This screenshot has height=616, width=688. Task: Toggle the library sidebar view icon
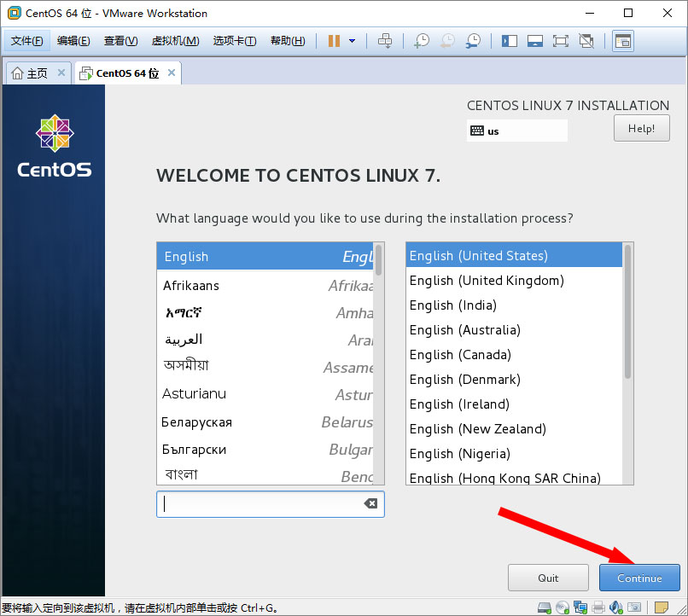click(510, 41)
